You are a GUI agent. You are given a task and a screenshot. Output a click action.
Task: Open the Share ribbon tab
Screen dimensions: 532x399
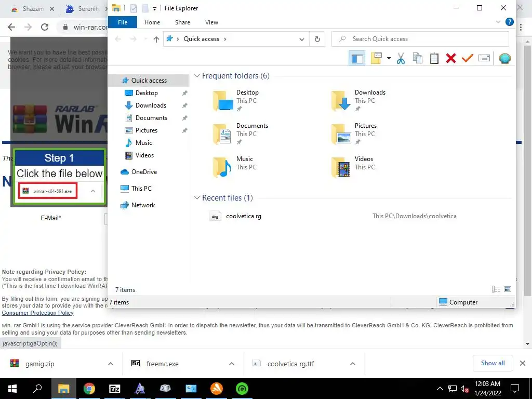pos(182,22)
